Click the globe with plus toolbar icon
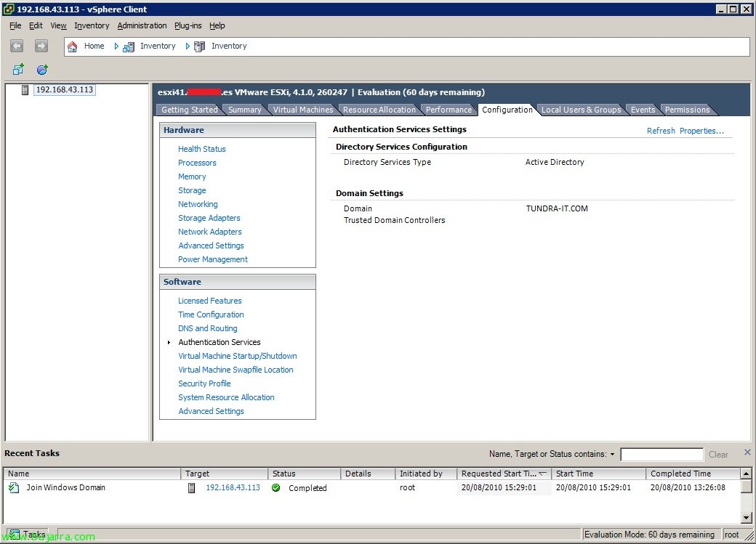This screenshot has width=756, height=544. (x=42, y=70)
